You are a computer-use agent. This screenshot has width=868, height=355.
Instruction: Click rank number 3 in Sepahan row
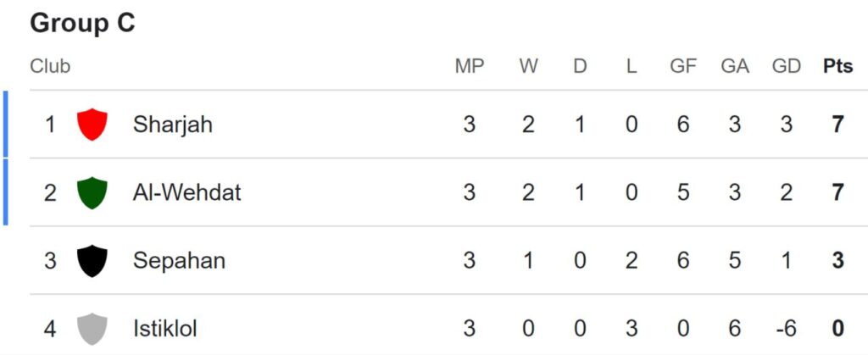[50, 261]
